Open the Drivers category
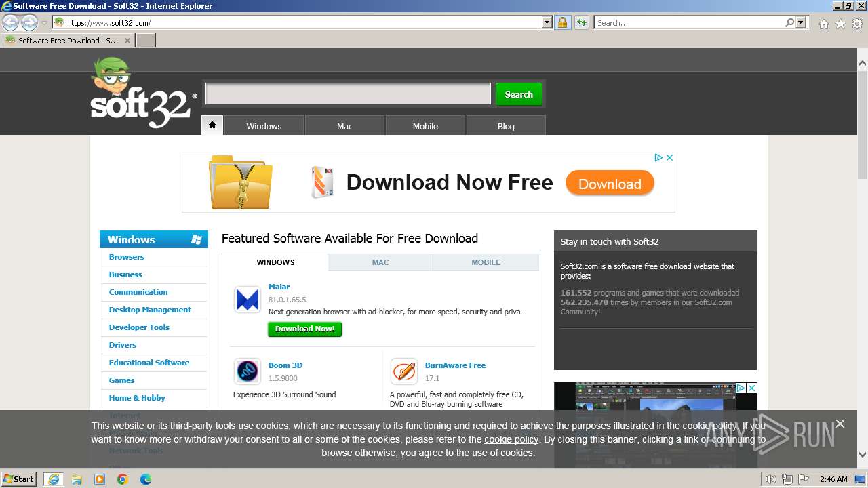The image size is (868, 488). click(x=123, y=345)
